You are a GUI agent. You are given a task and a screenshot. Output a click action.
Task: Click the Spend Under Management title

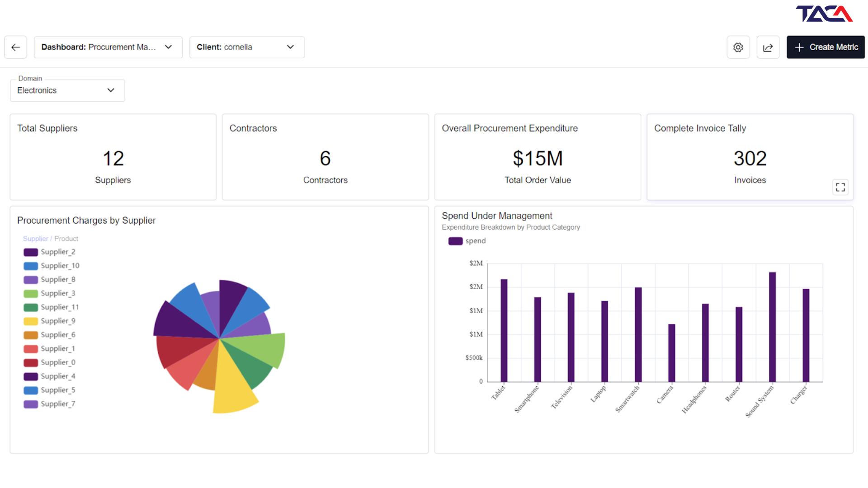[497, 216]
